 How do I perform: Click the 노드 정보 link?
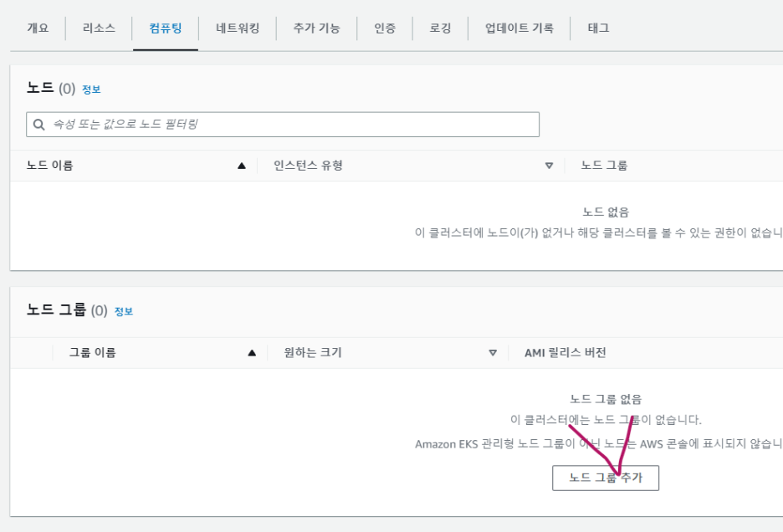[x=91, y=90]
